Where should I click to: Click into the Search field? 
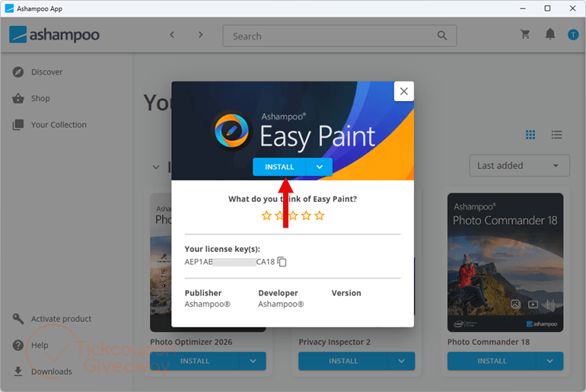coord(339,36)
